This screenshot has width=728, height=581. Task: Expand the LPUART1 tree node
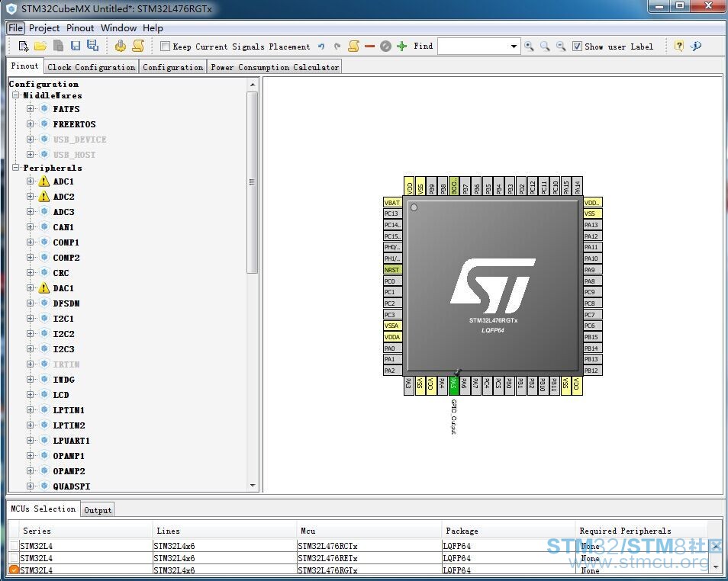(31, 441)
